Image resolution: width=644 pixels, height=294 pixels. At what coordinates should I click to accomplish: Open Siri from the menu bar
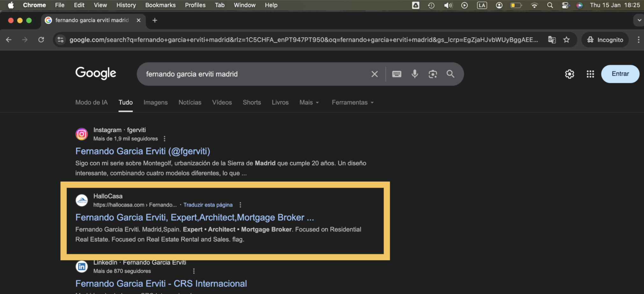tap(580, 5)
